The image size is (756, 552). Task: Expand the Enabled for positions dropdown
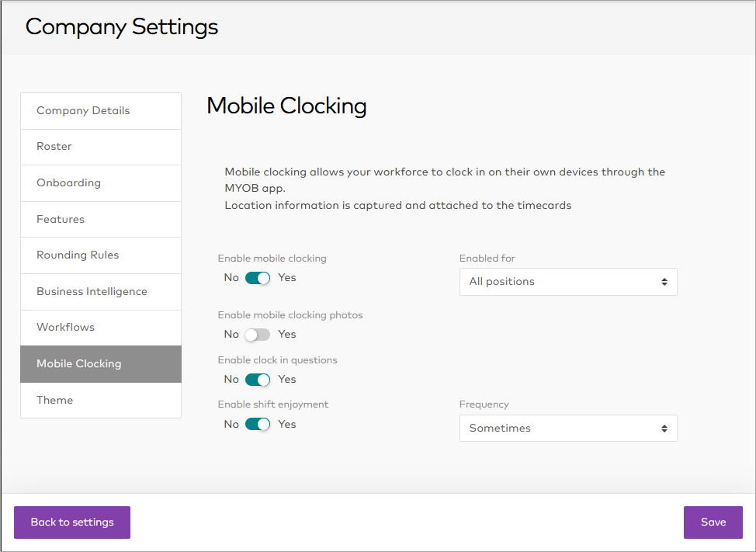click(567, 282)
